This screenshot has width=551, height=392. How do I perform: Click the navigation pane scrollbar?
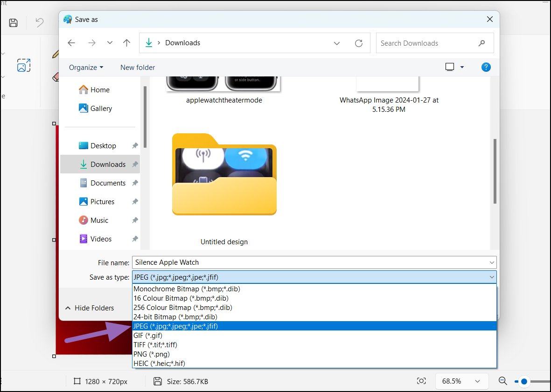point(145,117)
